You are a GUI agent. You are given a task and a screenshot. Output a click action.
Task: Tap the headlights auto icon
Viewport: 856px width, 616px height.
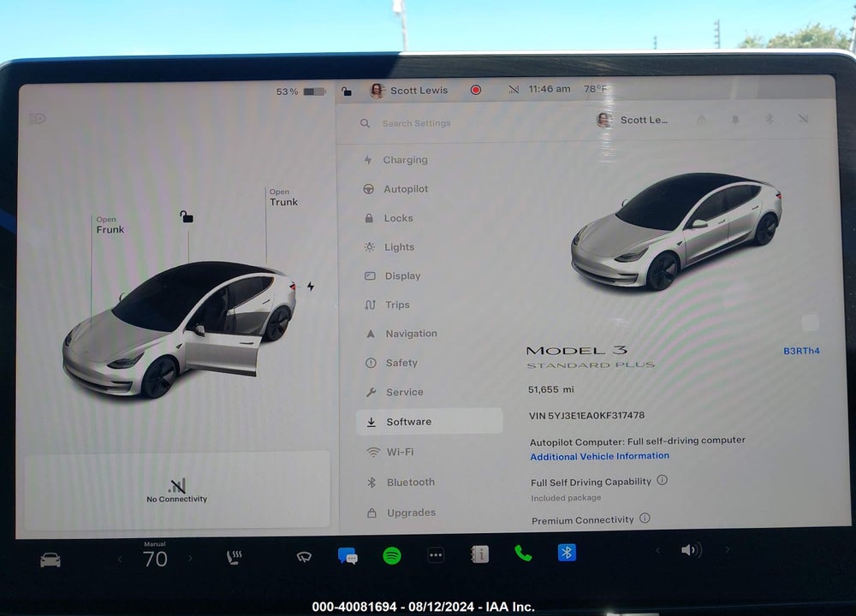pos(37,118)
